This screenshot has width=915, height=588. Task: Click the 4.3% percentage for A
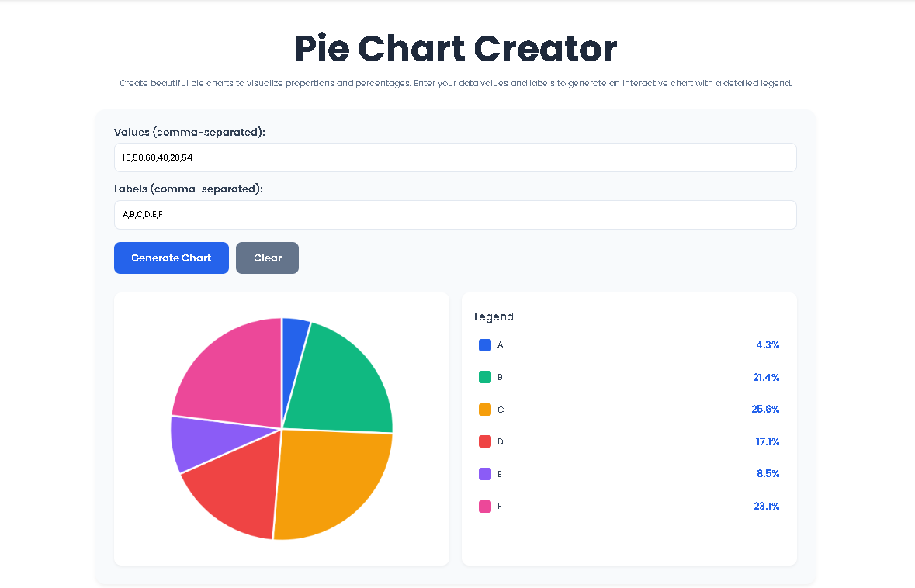click(x=768, y=344)
